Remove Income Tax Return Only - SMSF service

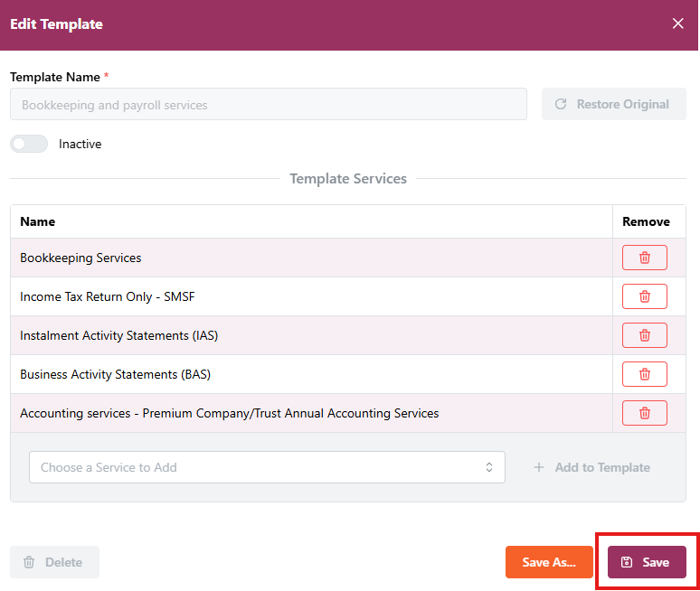point(644,296)
